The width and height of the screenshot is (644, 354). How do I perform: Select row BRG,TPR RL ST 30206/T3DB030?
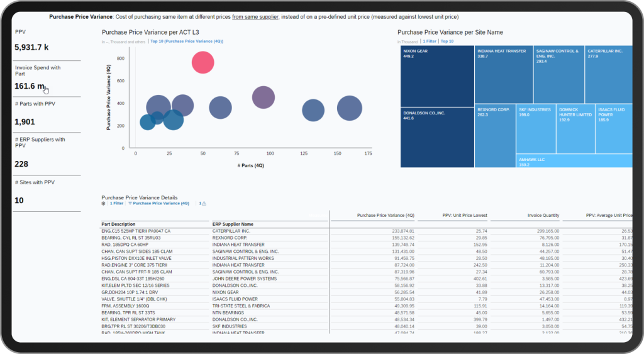(367, 326)
